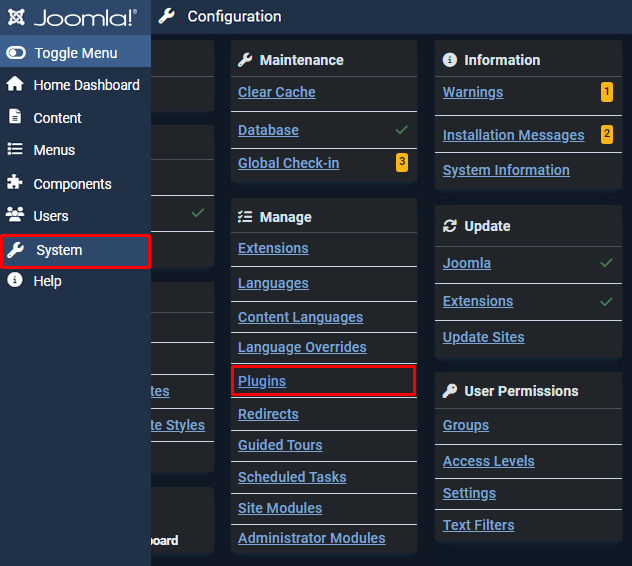This screenshot has width=632, height=566.
Task: Click the System wrench icon in sidebar
Action: pyautogui.click(x=16, y=250)
